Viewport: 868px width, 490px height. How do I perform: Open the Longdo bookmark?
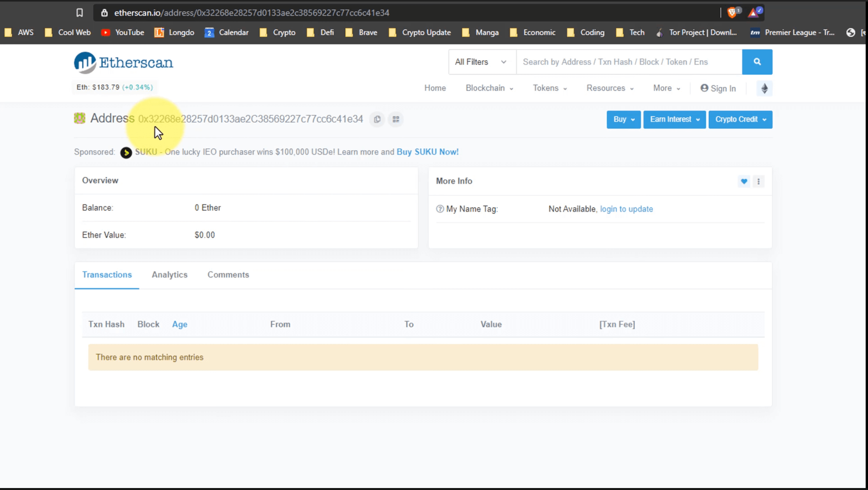point(174,33)
